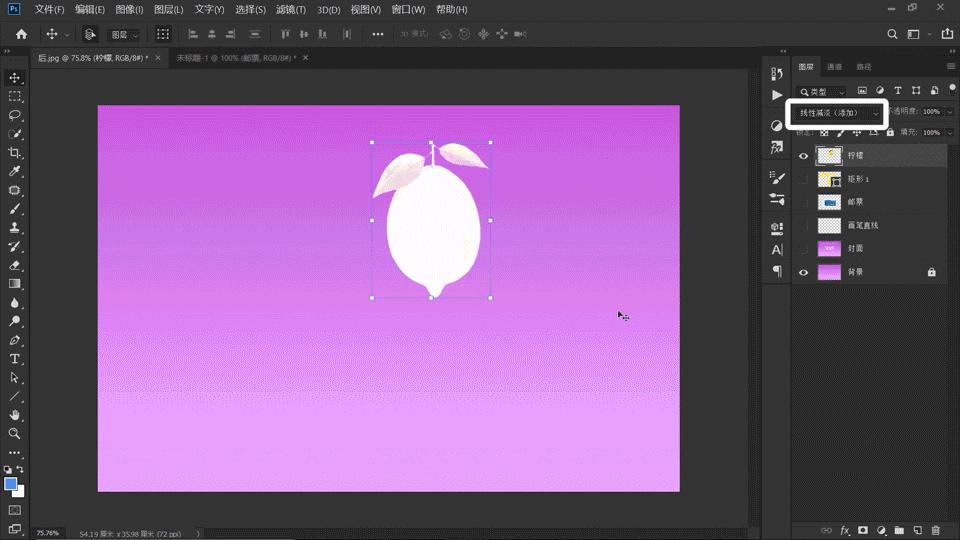The image size is (960, 540).
Task: Hide the 柠檬 layer
Action: (803, 156)
